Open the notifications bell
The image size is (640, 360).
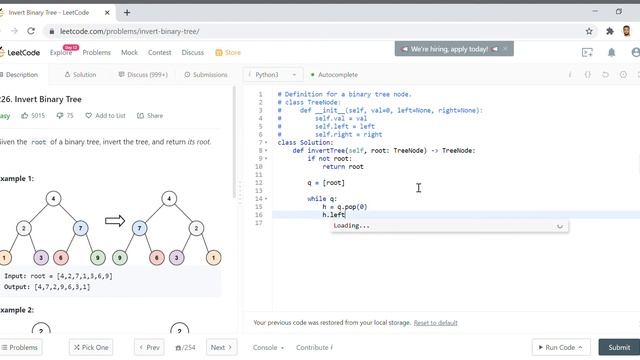[611, 52]
